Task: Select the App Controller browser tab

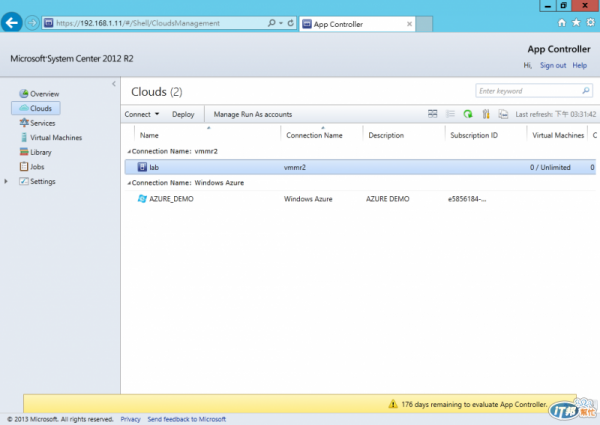Action: pos(357,24)
